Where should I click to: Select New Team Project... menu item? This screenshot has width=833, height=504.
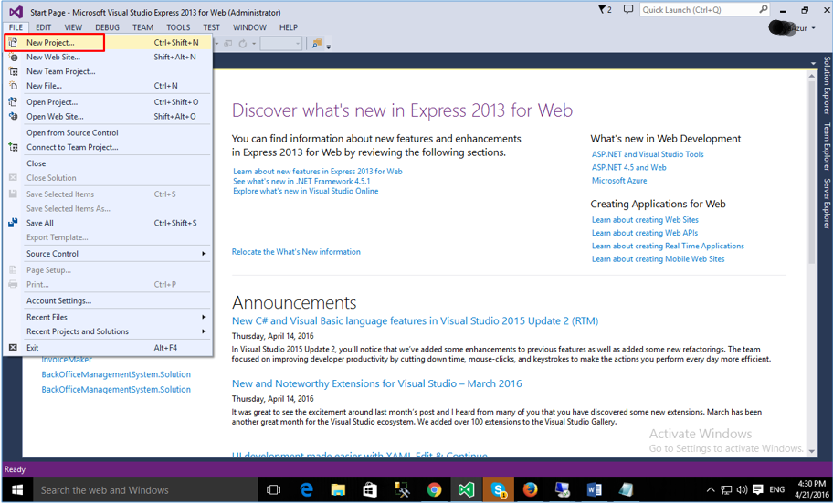pyautogui.click(x=107, y=71)
